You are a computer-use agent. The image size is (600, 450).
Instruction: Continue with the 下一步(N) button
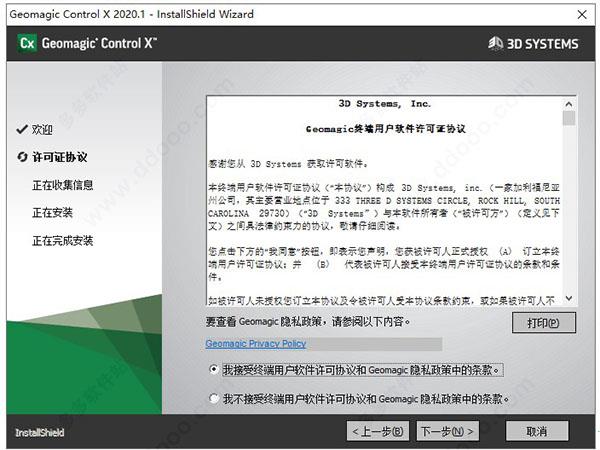click(447, 431)
